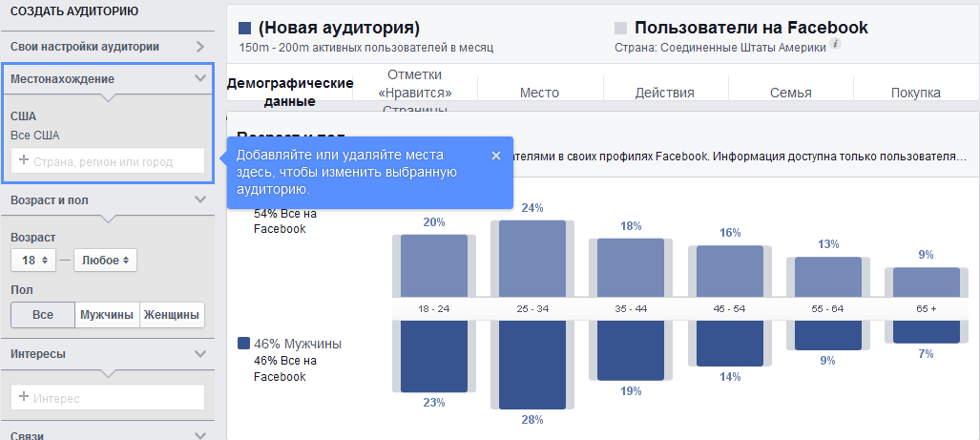Select Мужчины gender option
980x440 pixels.
pyautogui.click(x=107, y=315)
